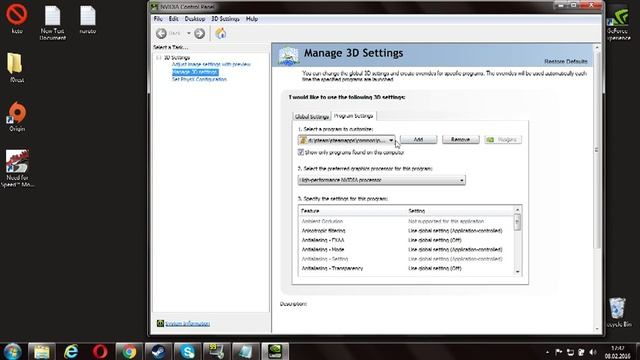Click the Forward navigation arrow
Screen dimensions: 640x360
pos(199,33)
